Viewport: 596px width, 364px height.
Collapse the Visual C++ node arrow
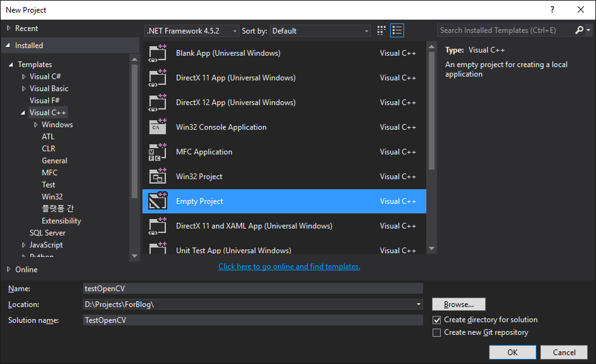(23, 113)
